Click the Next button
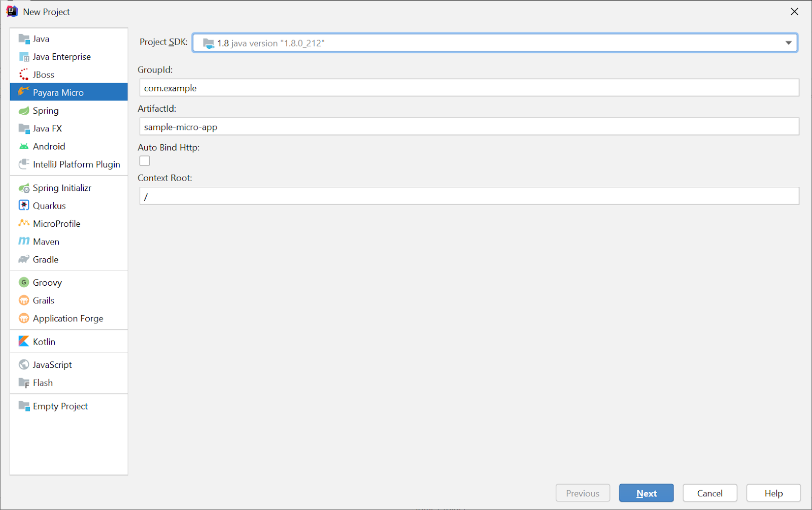 coord(647,493)
